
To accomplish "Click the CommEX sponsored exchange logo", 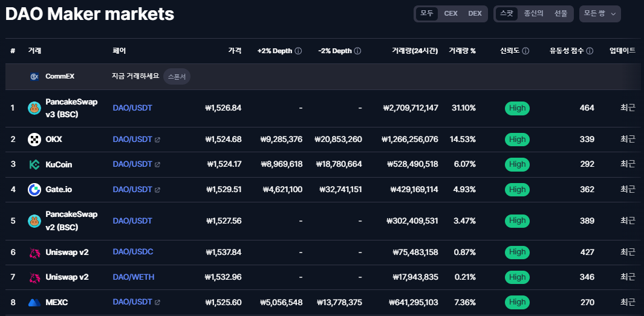I will tap(34, 77).
